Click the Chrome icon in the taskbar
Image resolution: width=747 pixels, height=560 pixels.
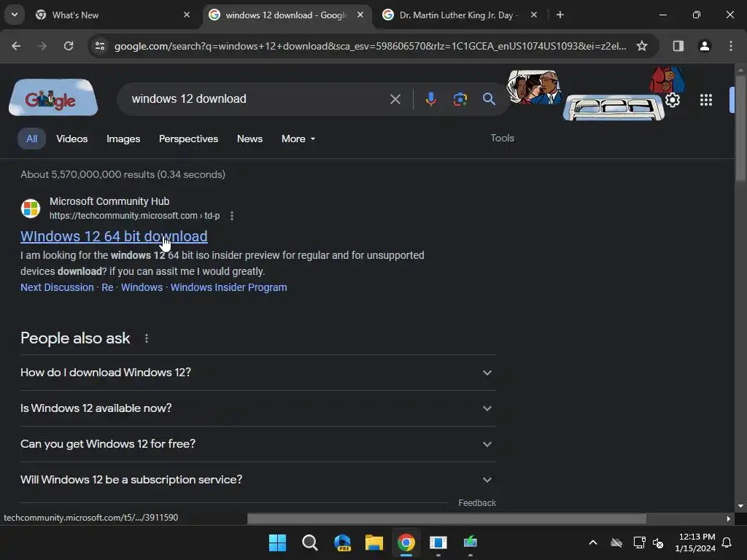pos(406,542)
